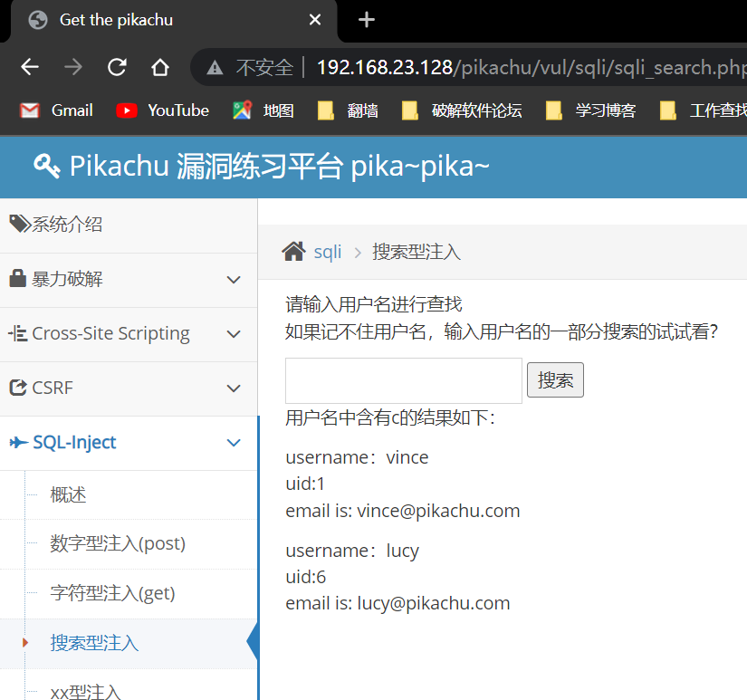
Task: Click the sqli breadcrumb link
Action: tap(328, 252)
